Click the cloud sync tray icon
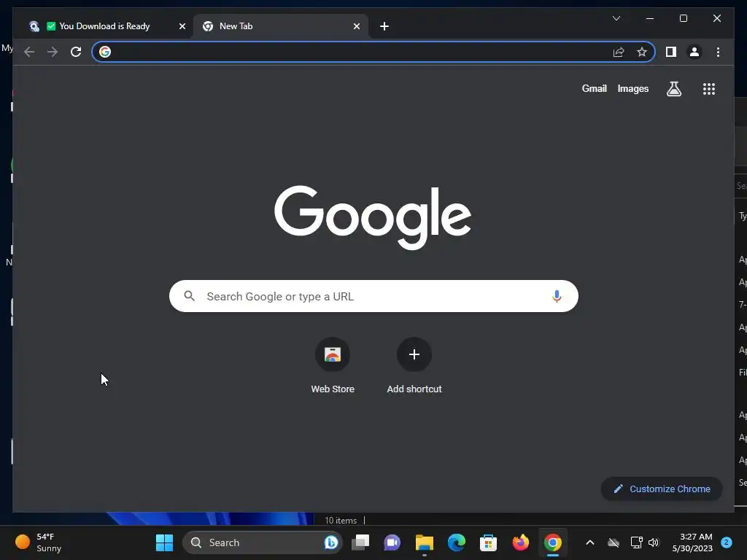The width and height of the screenshot is (747, 560). coord(614,542)
